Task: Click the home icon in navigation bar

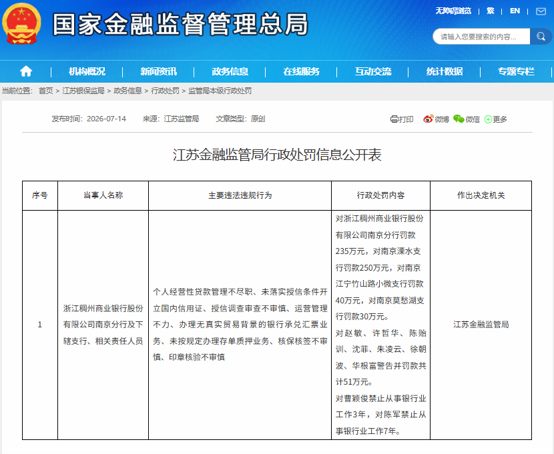Action: point(26,71)
